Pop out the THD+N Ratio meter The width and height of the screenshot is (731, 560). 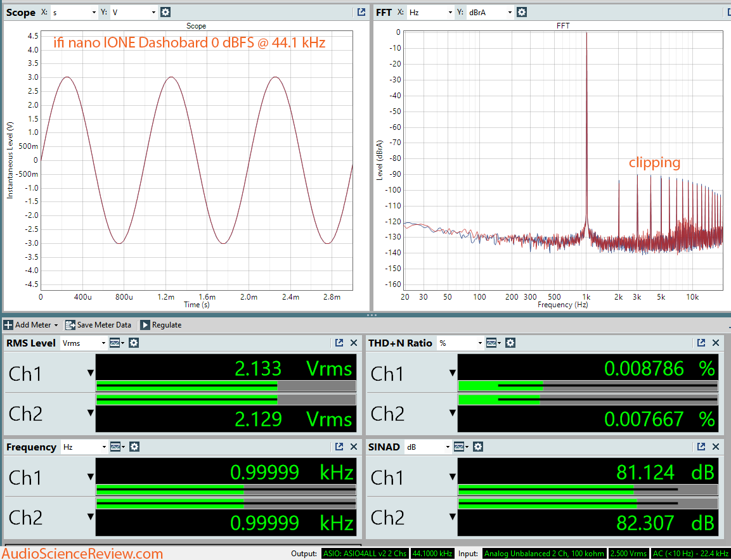[701, 343]
